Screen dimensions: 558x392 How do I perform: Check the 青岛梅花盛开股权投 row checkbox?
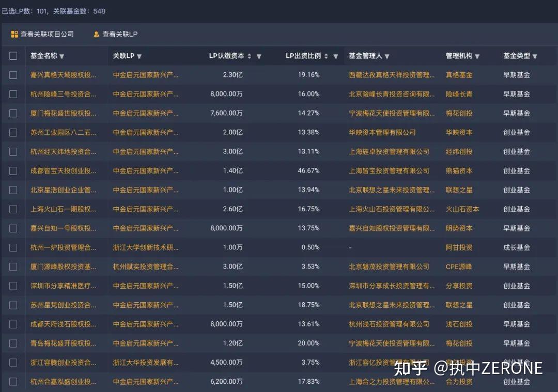coord(13,343)
